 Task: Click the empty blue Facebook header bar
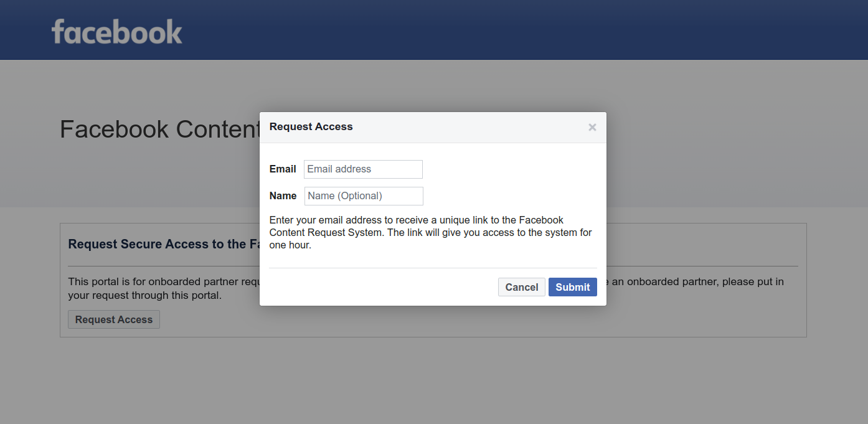(498, 30)
